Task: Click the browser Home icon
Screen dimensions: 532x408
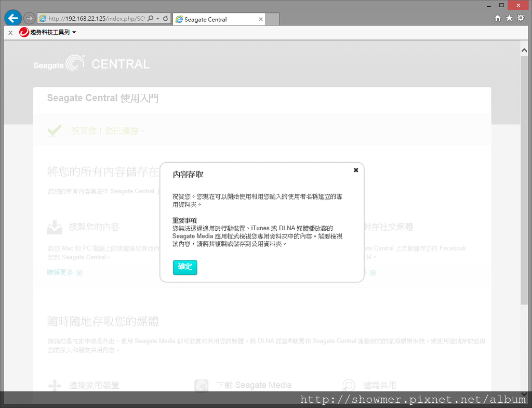Action: pyautogui.click(x=498, y=18)
